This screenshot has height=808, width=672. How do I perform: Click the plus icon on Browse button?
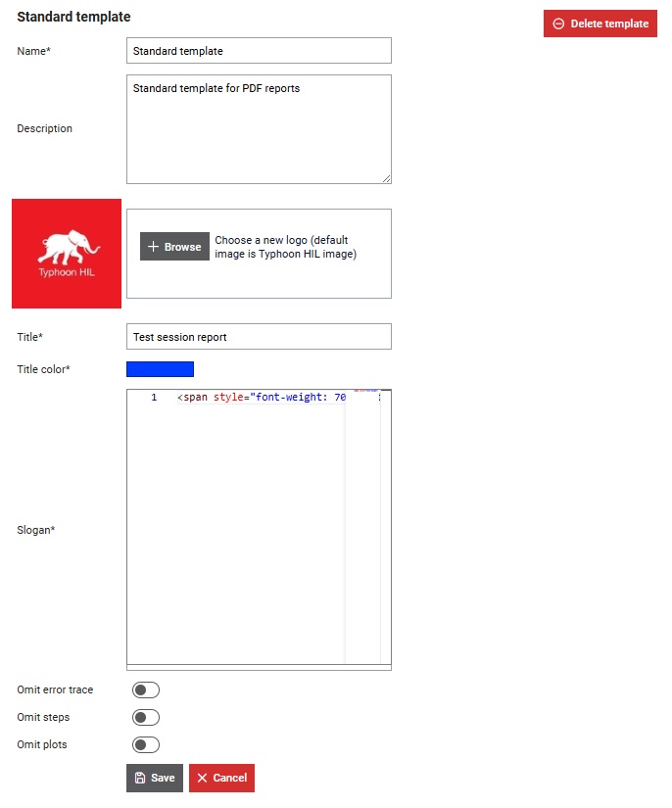(x=153, y=247)
